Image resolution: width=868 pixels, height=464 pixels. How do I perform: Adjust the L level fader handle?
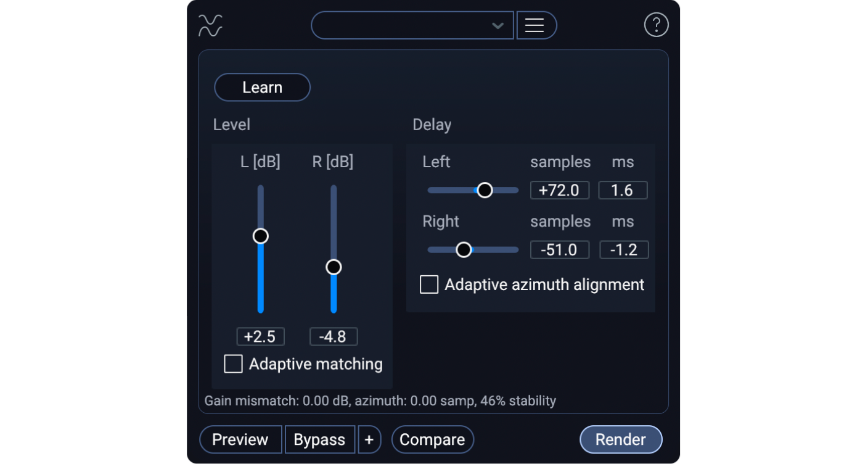260,236
